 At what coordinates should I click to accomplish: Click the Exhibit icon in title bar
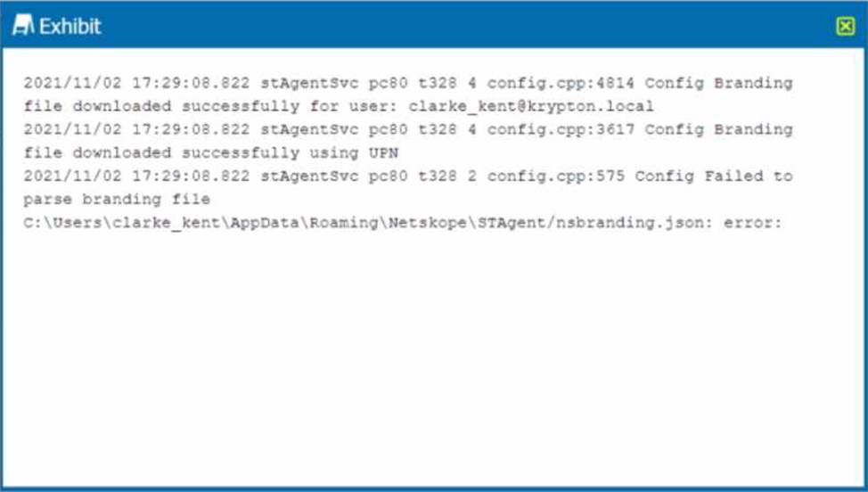pos(23,26)
